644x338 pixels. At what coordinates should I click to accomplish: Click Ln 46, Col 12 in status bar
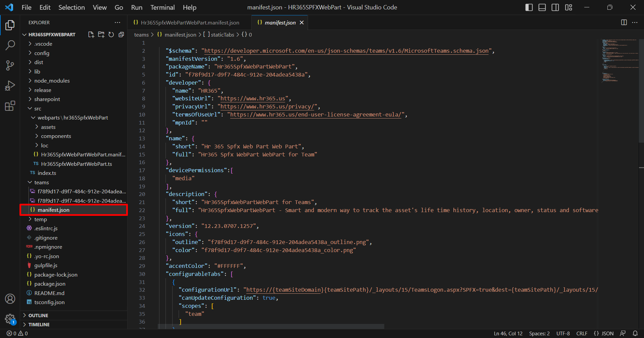pos(508,333)
